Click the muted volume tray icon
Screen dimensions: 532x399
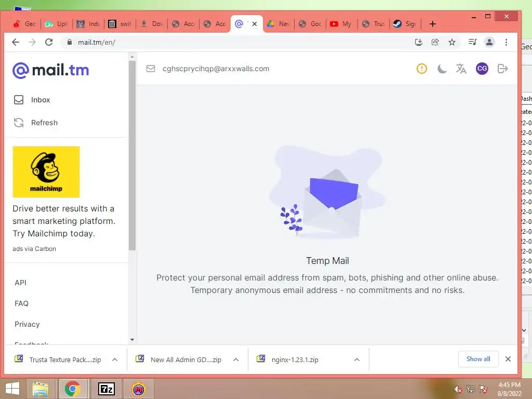coord(458,389)
